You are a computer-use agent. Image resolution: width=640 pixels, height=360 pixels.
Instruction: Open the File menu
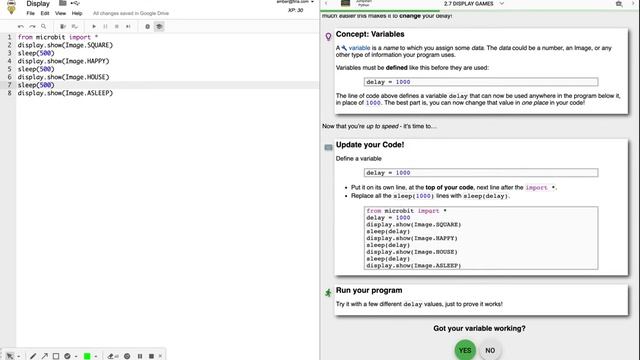coord(31,13)
